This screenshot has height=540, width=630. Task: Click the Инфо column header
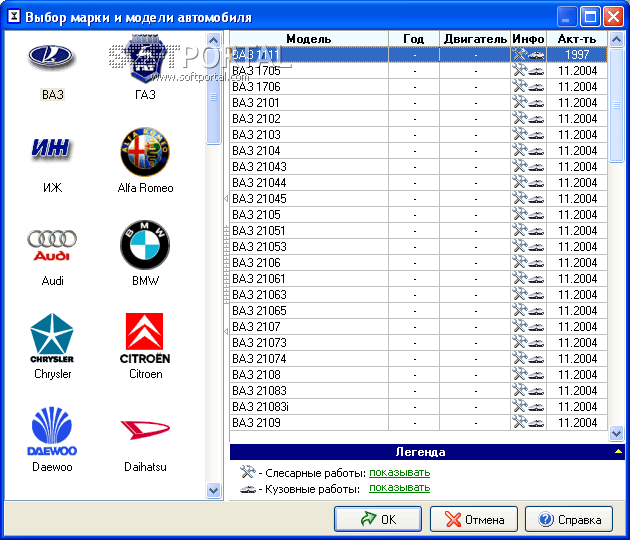528,39
